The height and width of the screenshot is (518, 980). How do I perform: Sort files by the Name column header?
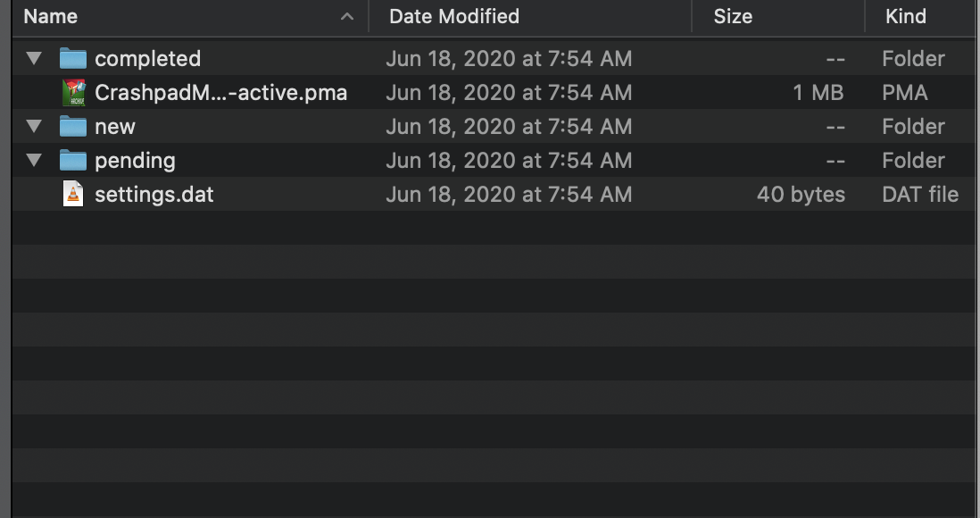point(49,16)
